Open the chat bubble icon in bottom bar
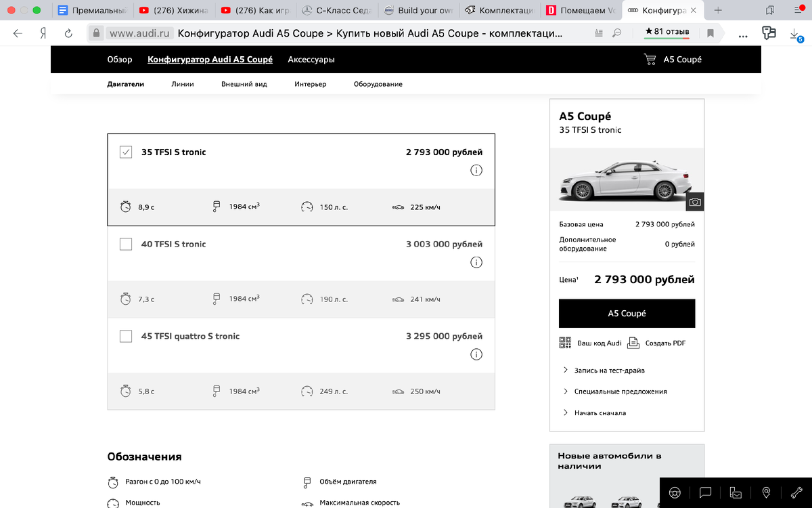The height and width of the screenshot is (508, 812). point(705,492)
